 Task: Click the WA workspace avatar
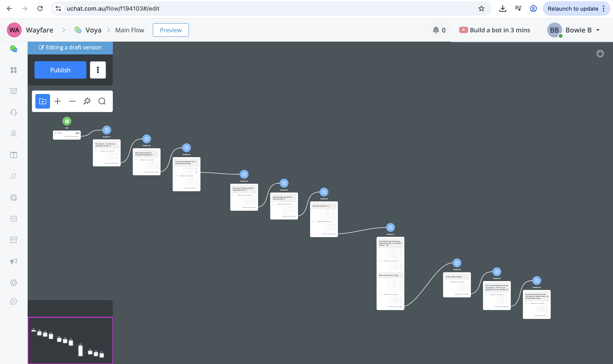14,30
